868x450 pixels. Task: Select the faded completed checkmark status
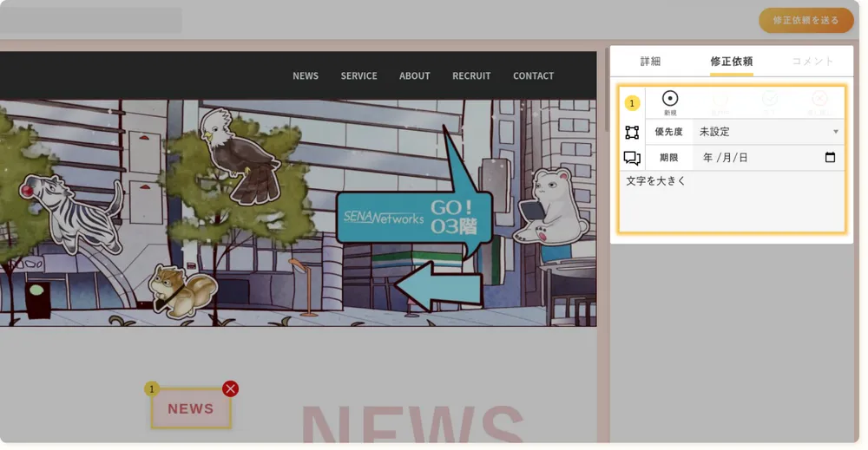[x=769, y=100]
